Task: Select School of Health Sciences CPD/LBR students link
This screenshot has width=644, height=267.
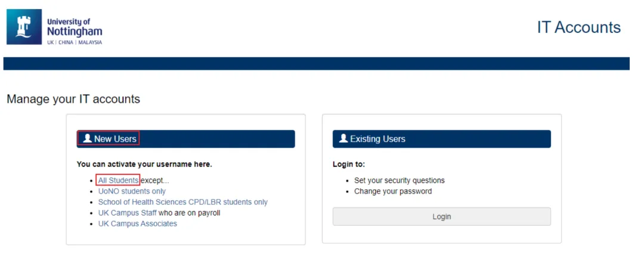Action: tap(183, 202)
